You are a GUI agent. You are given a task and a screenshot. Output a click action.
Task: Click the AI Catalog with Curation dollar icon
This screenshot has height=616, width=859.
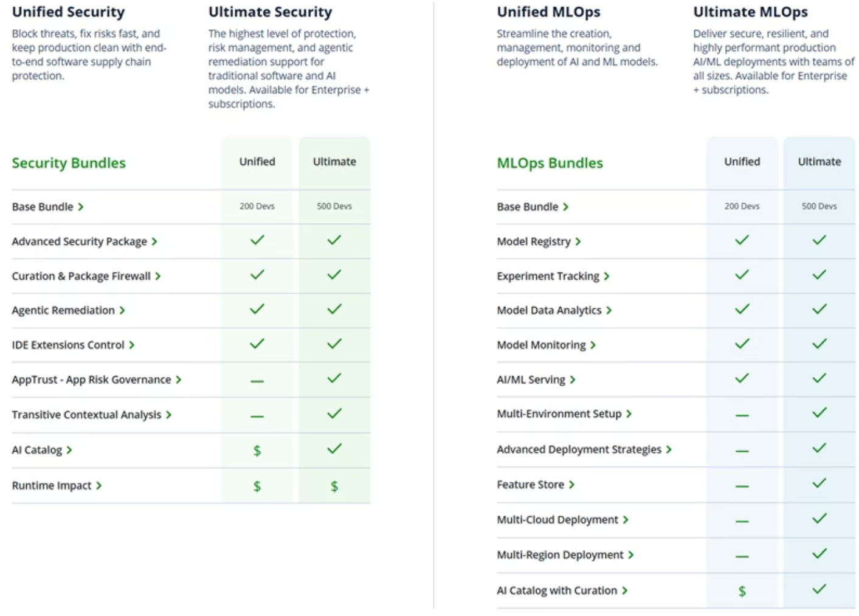742,591
